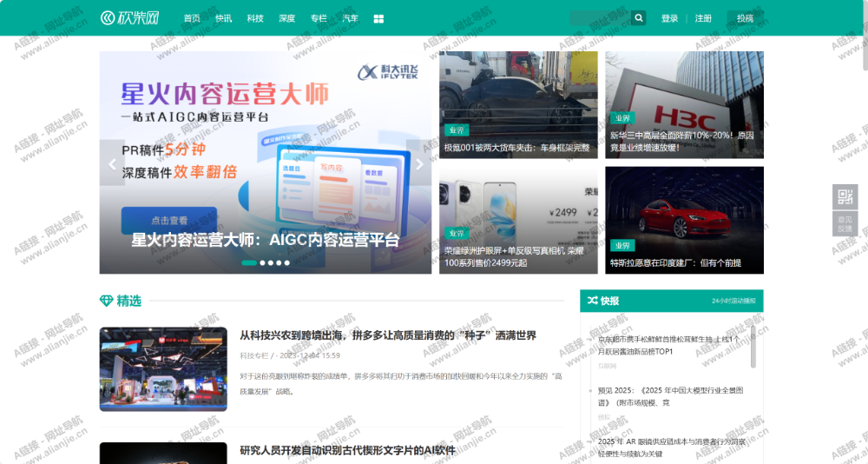Select the first active carousel indicator
The image size is (868, 464).
249,262
